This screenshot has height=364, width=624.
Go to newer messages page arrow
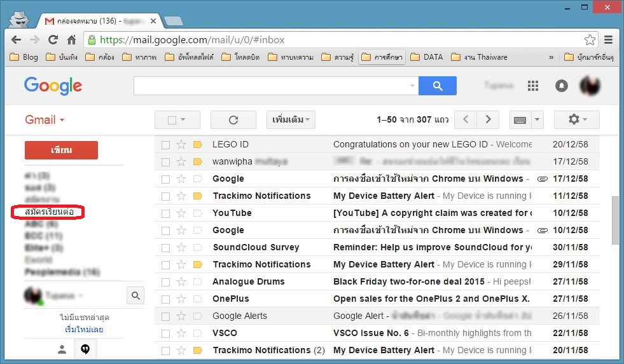click(x=466, y=119)
